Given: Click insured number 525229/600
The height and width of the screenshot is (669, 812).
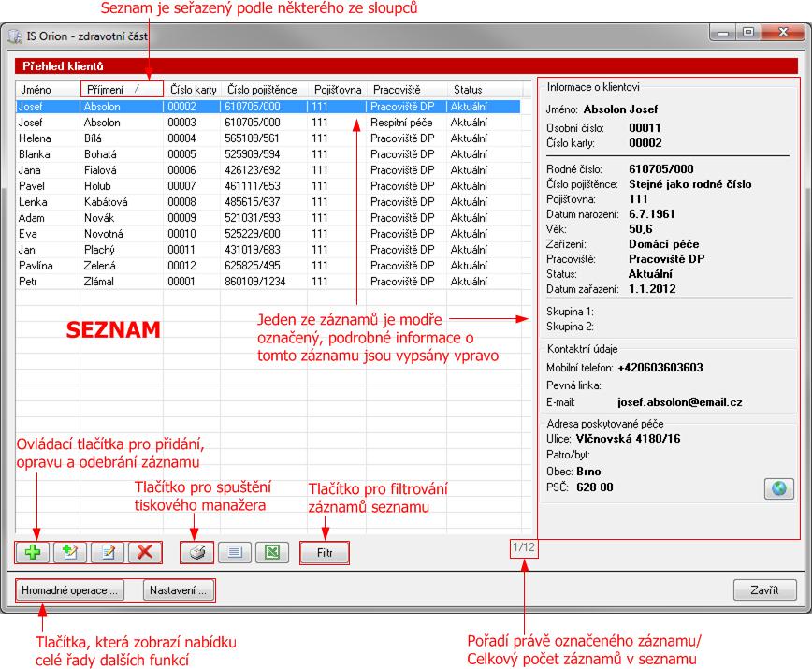Looking at the screenshot, I should coord(253,234).
